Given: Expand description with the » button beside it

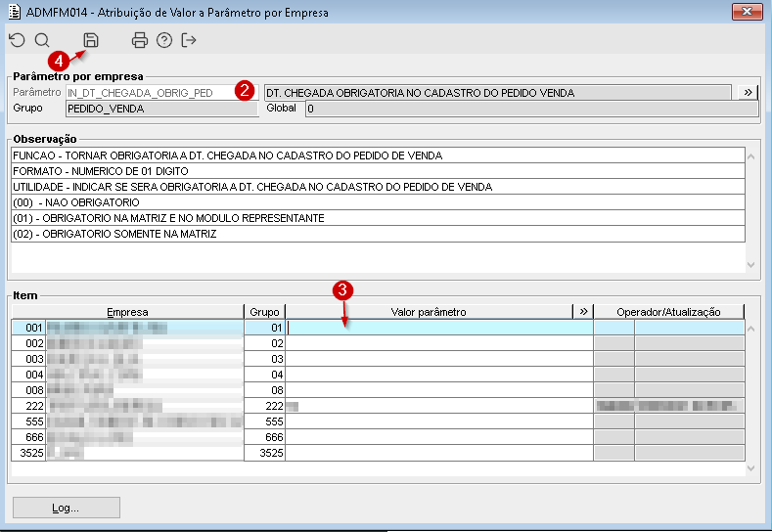Looking at the screenshot, I should point(748,93).
